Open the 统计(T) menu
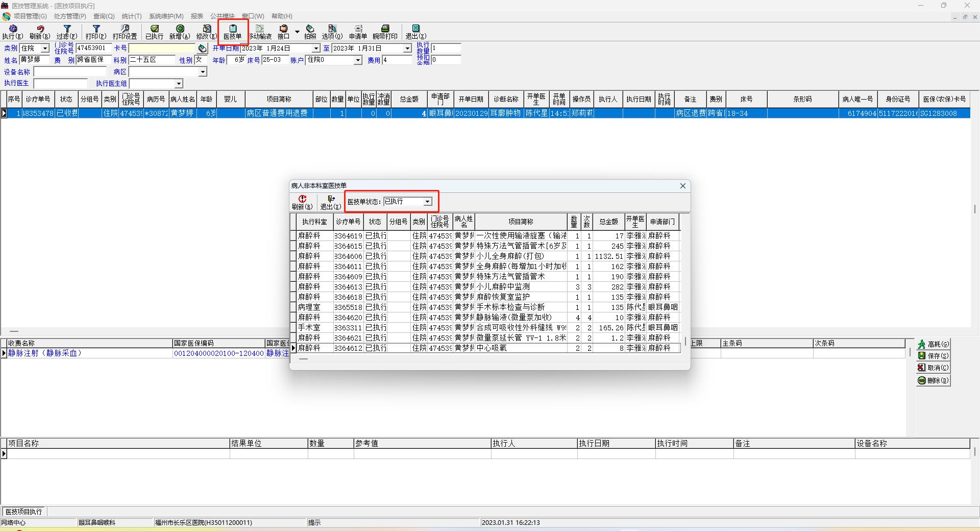The image size is (980, 531). click(132, 16)
